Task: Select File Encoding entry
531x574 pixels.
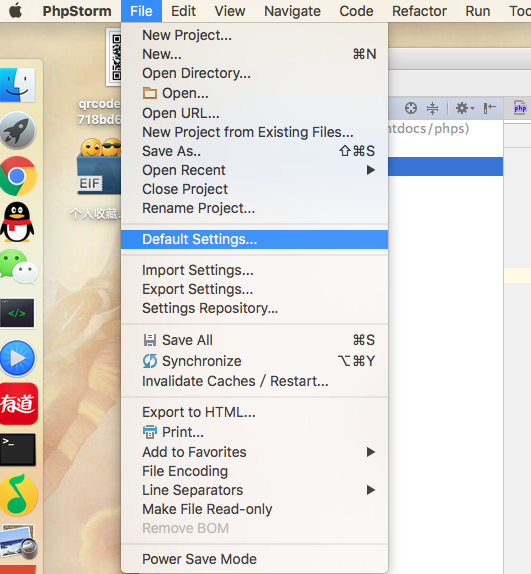Action: 254,471
